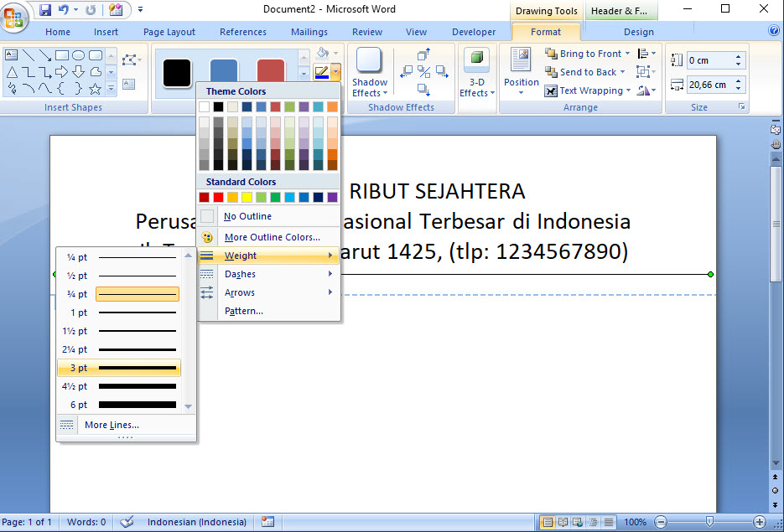Image resolution: width=784 pixels, height=532 pixels.
Task: Pick purple from Standard Colors
Action: pos(333,198)
